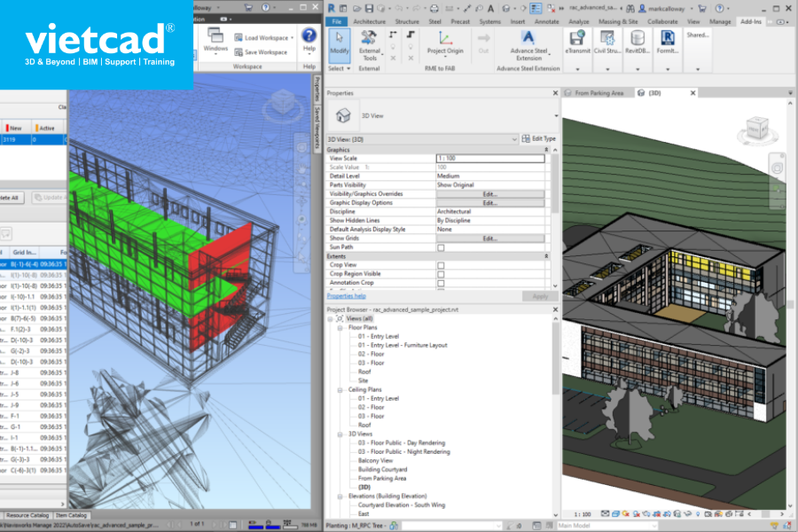This screenshot has width=798, height=532.
Task: Click the Revit application R logo
Action: tap(332, 8)
